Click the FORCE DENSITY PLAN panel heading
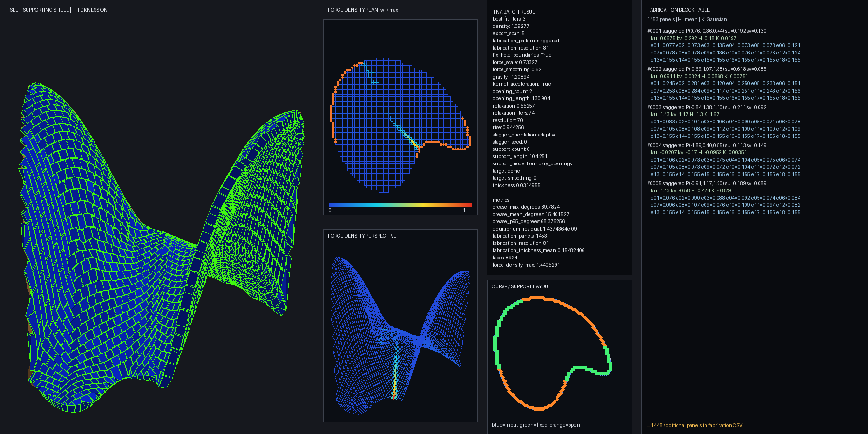 363,10
